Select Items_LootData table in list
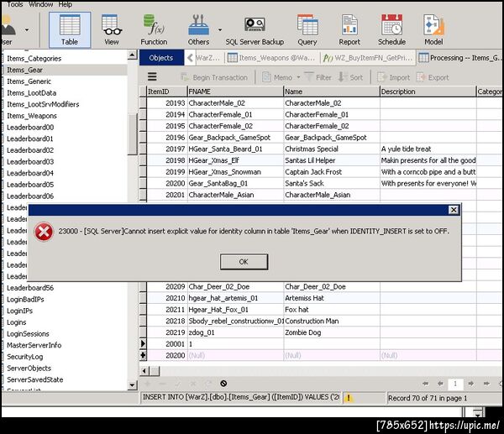Viewport: 504px width, 434px height. [x=32, y=93]
